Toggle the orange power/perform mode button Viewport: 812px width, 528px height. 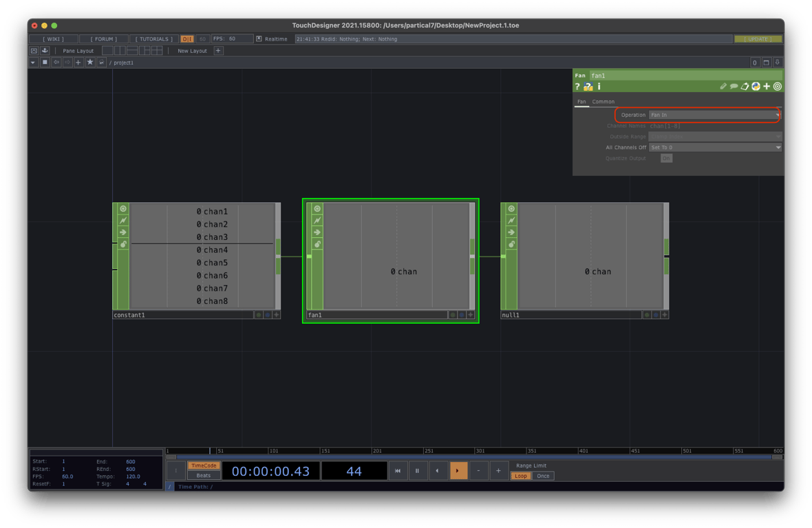187,38
